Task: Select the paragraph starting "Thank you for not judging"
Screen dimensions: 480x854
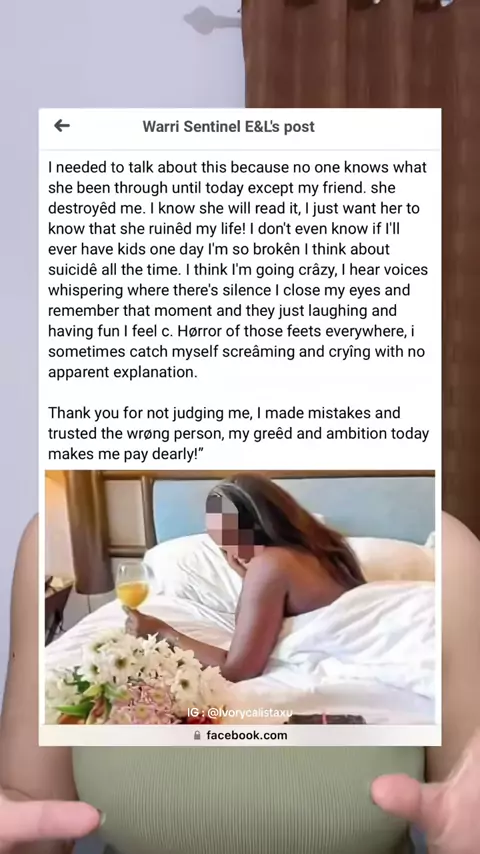Action: click(238, 434)
